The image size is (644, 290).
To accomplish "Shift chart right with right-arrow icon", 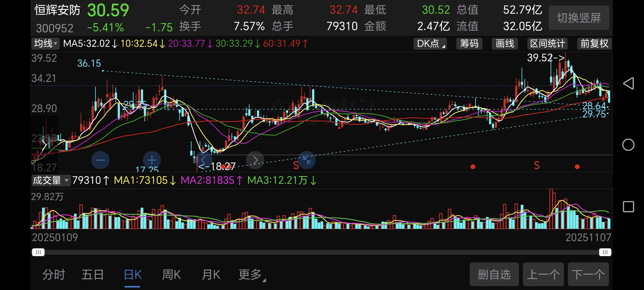I will point(255,160).
